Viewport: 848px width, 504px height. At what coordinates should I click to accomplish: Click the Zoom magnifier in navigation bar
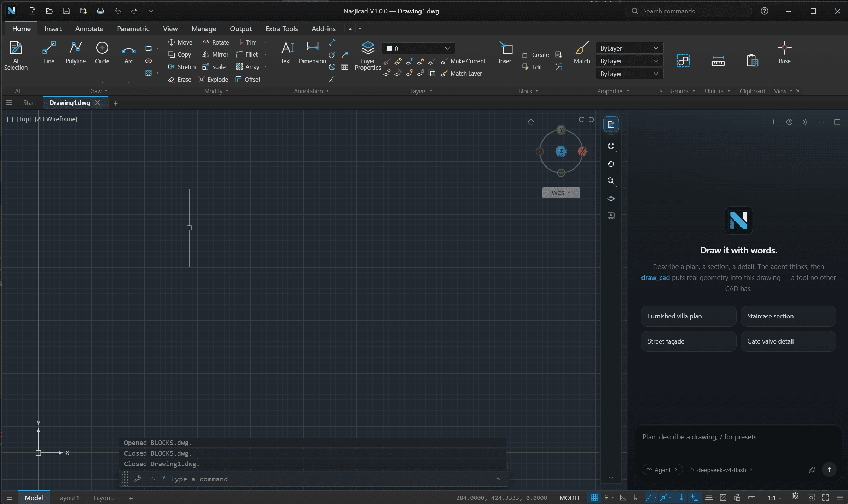point(611,181)
